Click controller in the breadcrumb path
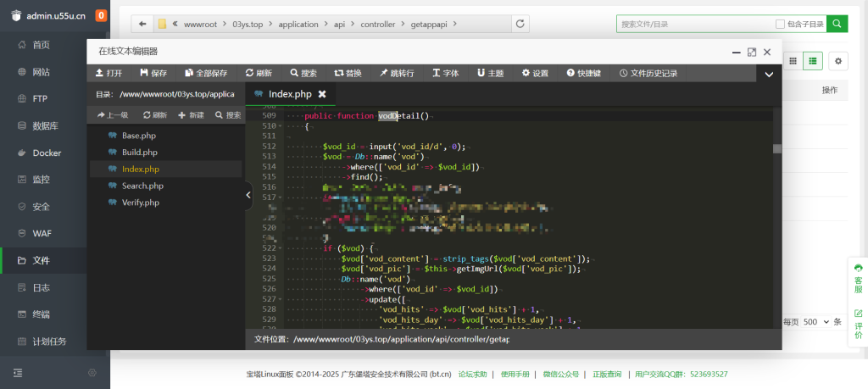This screenshot has height=389, width=868. (x=377, y=25)
